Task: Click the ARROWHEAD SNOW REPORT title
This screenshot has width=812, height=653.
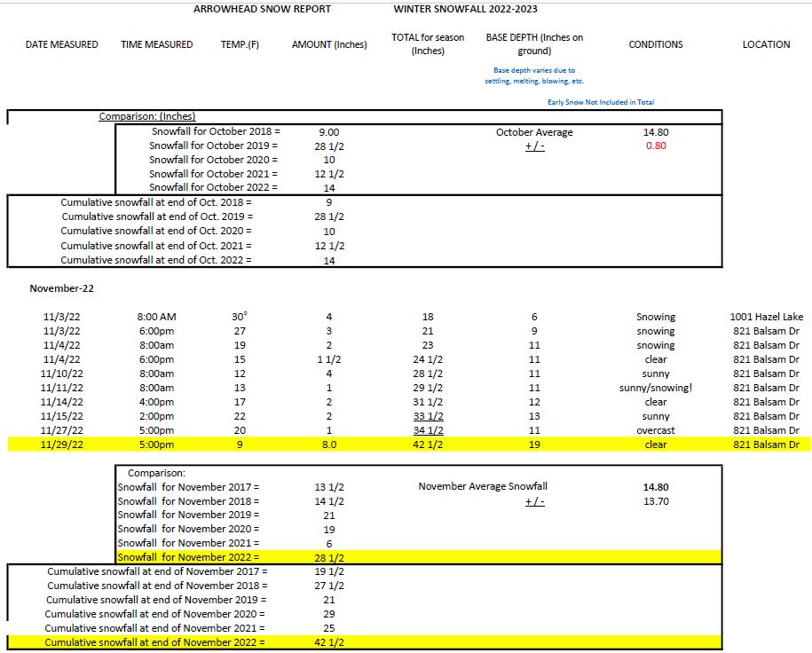Action: 262,9
